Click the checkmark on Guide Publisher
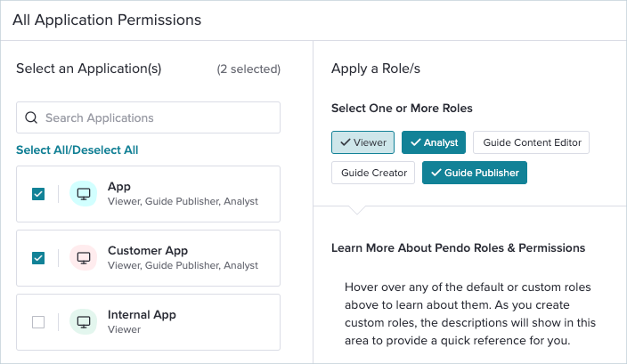This screenshot has width=627, height=364. (436, 173)
